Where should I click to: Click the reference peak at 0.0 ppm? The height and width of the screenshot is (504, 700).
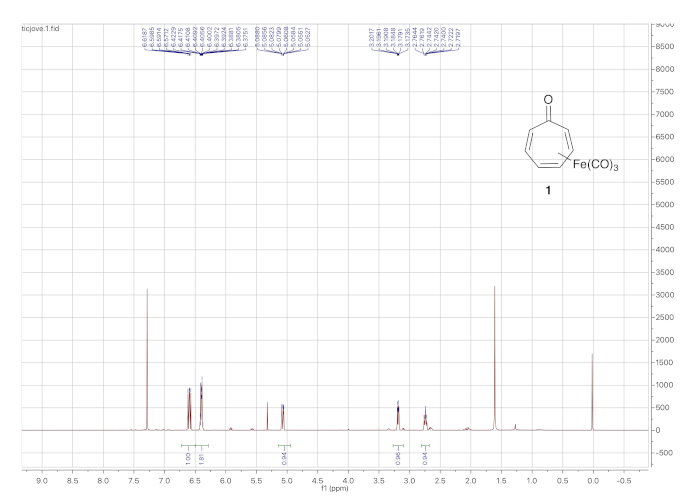pos(592,392)
